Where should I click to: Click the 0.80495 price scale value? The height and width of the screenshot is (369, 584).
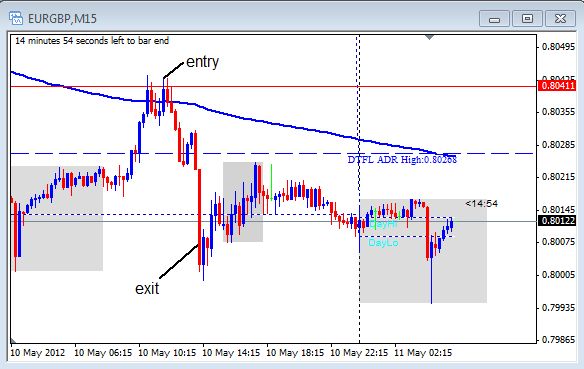coord(558,47)
